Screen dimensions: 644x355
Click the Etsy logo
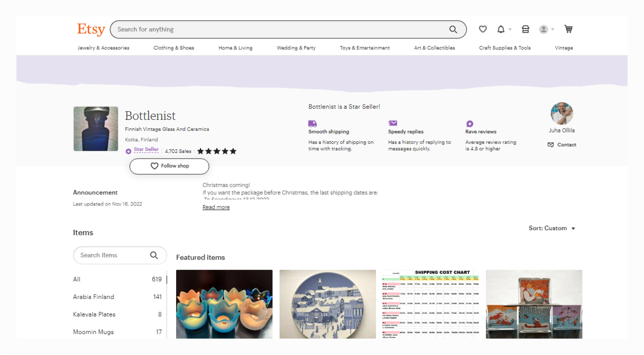click(x=91, y=29)
